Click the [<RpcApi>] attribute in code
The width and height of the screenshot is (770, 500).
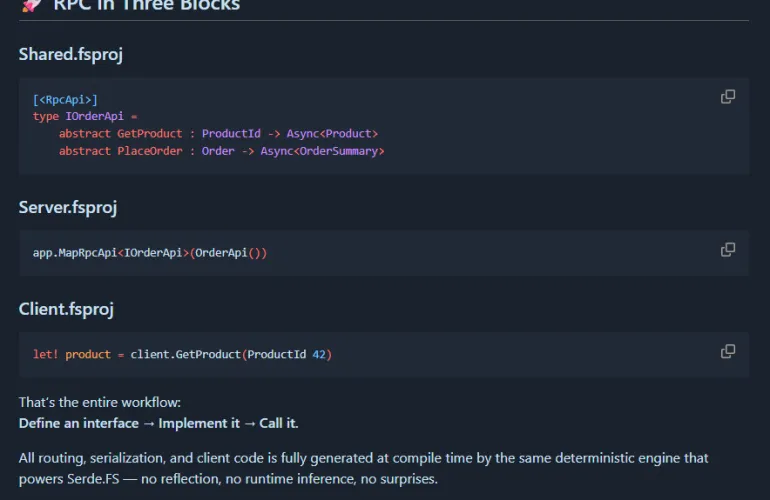pyautogui.click(x=65, y=100)
